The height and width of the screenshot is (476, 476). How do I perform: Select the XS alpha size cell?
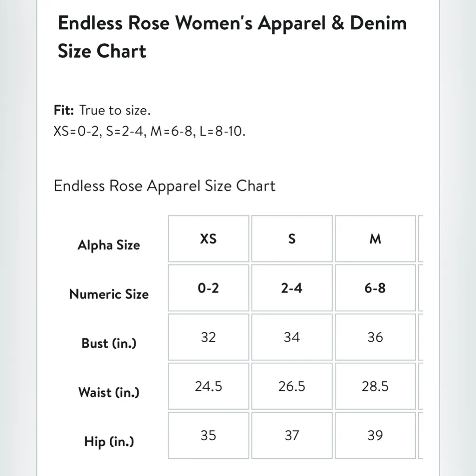[208, 239]
